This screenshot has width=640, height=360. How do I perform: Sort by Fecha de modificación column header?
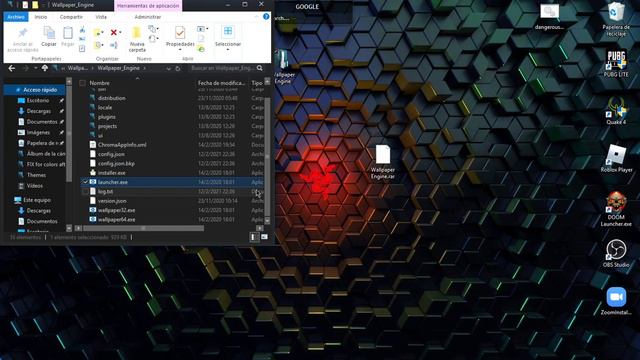(221, 83)
